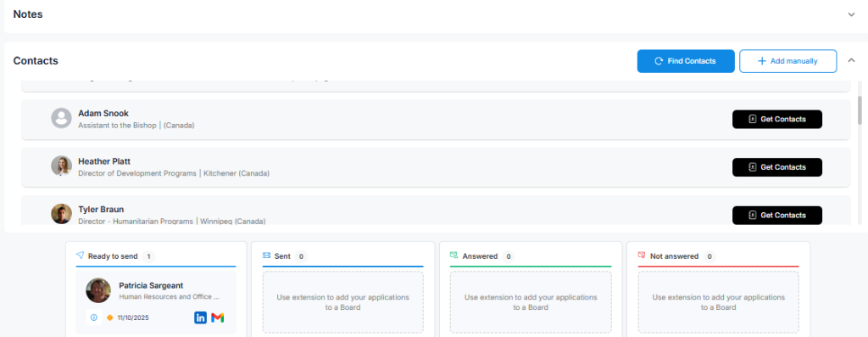Click info icon on Patricia Sargeant card
This screenshot has height=337, width=868.
pyautogui.click(x=93, y=317)
